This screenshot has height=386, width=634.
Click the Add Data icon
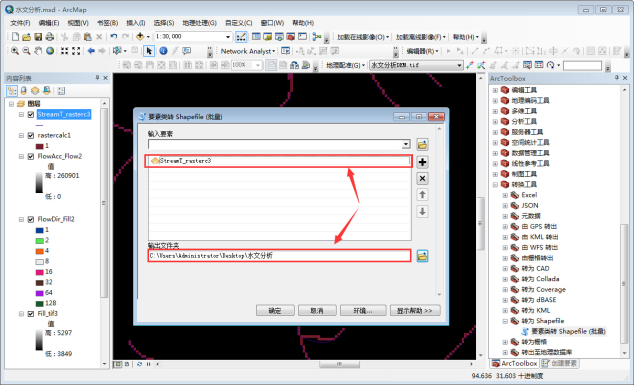(140, 37)
